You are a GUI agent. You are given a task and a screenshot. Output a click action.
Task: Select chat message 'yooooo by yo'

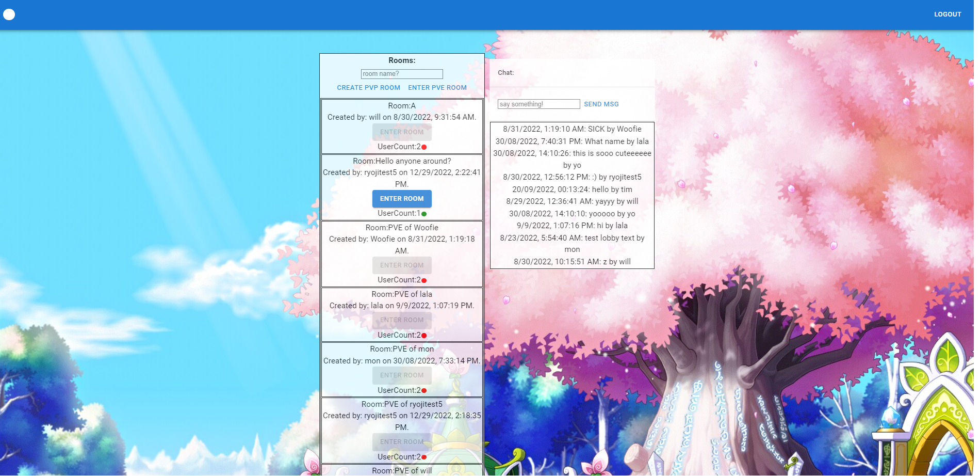[x=572, y=214]
